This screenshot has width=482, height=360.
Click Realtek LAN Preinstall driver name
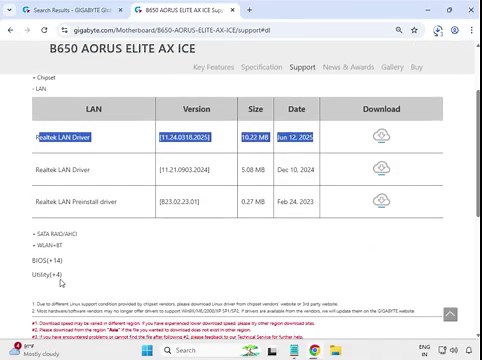[x=76, y=202]
